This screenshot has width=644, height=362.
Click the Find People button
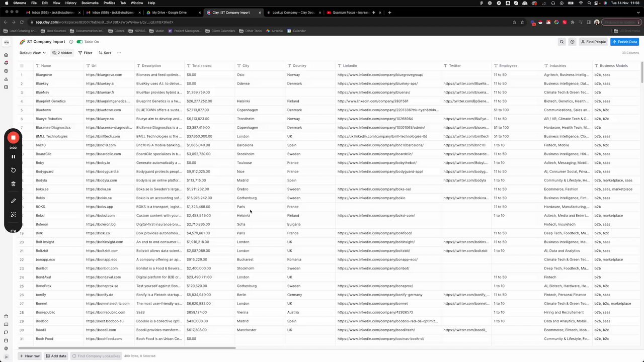click(x=593, y=42)
